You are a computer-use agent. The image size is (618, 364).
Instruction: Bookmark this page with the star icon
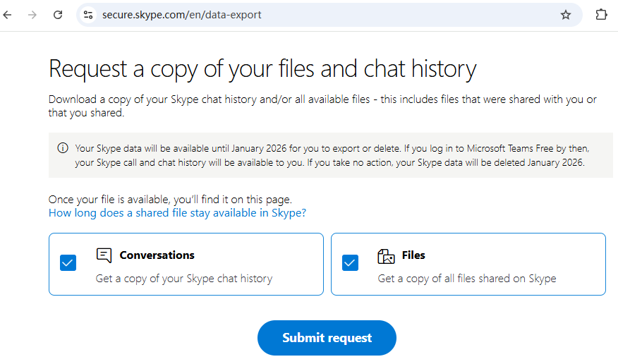coord(566,15)
